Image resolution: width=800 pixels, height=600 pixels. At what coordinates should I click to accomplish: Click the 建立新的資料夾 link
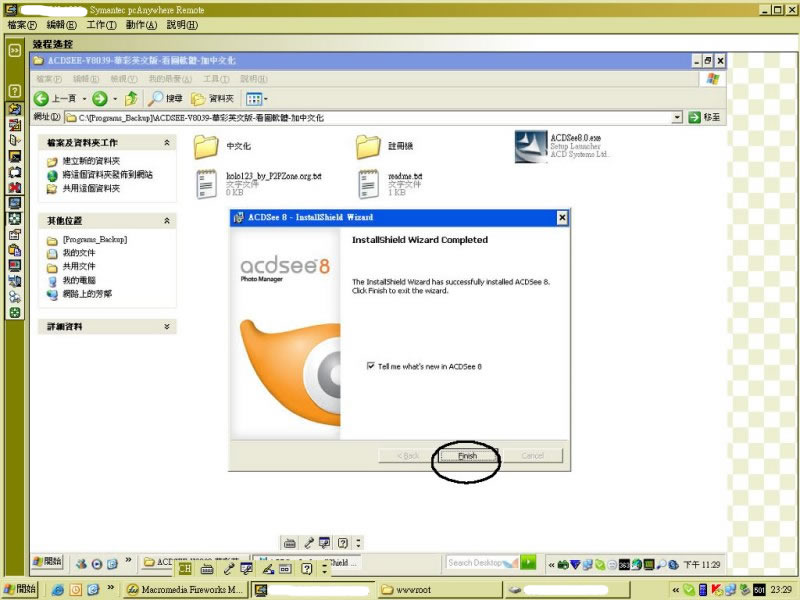click(91, 161)
